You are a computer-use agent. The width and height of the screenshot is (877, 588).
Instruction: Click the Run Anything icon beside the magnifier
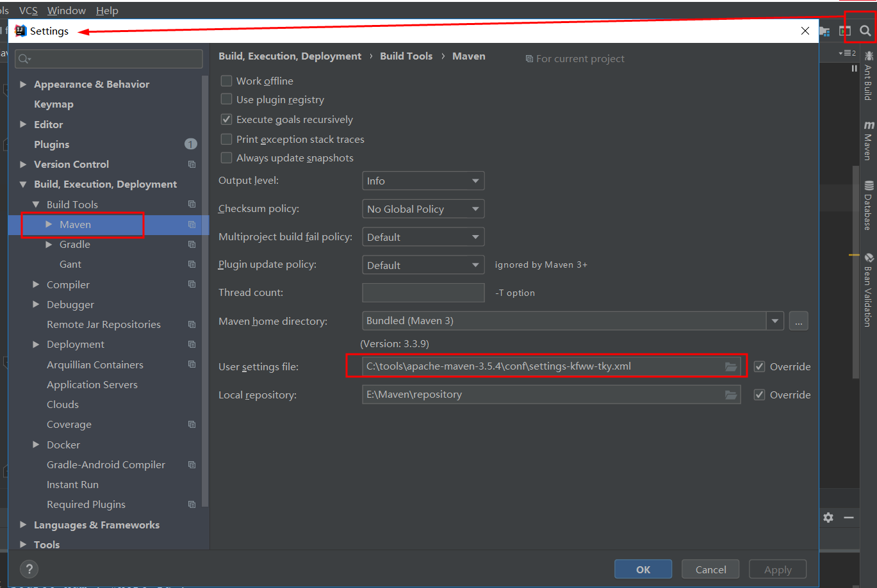click(x=845, y=31)
